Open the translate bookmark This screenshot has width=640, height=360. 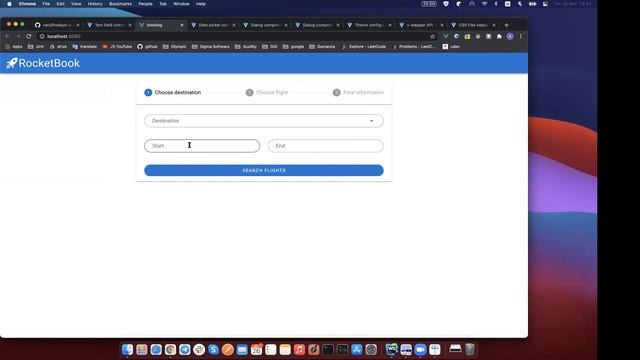coord(84,47)
